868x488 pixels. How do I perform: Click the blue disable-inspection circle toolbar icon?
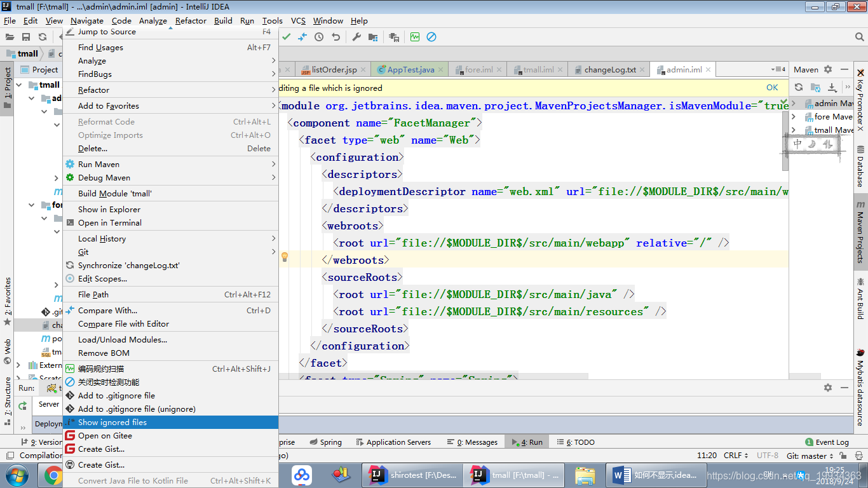[431, 37]
